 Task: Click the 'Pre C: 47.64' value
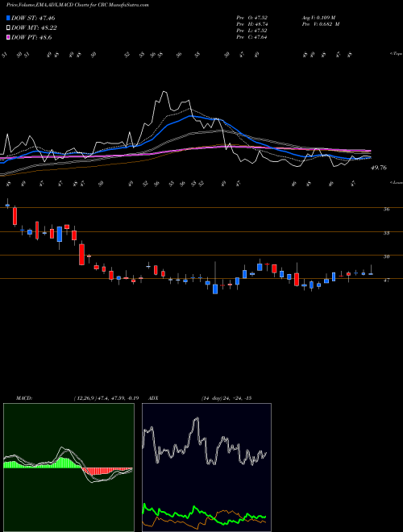point(251,37)
